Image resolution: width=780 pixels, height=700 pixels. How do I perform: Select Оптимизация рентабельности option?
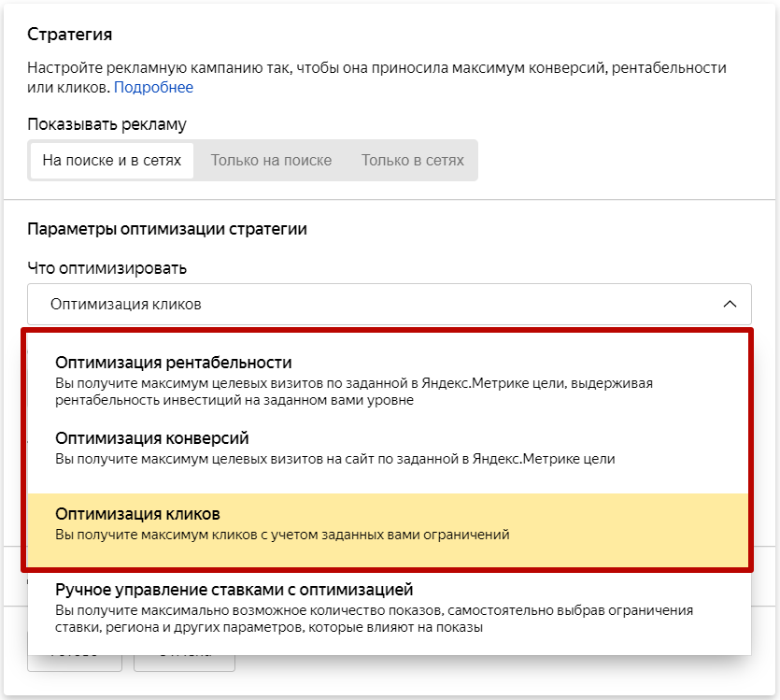pyautogui.click(x=174, y=363)
